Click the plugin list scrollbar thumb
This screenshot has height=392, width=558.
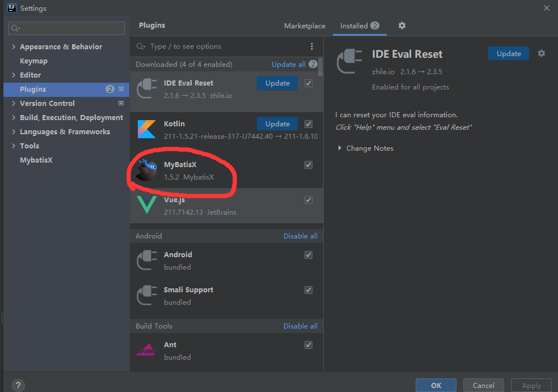click(x=320, y=67)
